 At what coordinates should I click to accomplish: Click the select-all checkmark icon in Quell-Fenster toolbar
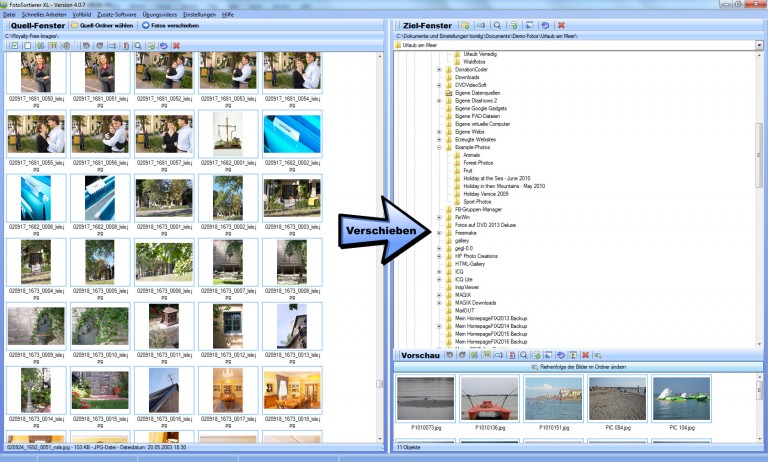point(14,46)
